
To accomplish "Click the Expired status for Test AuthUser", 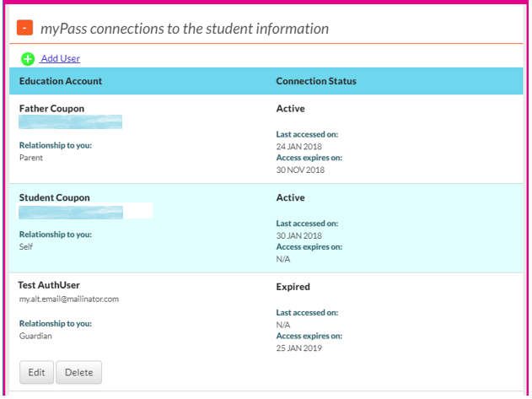I will coord(293,287).
